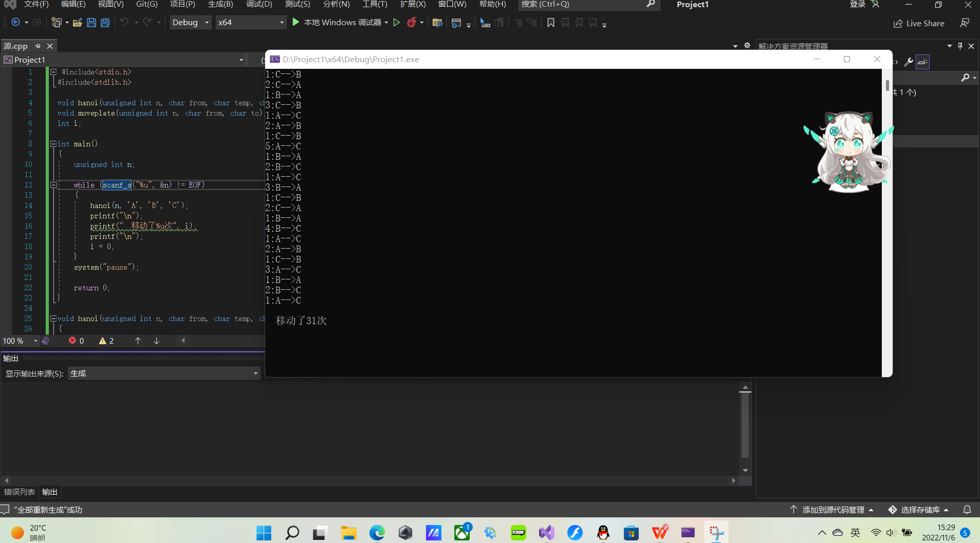Click the search magnifier in solution explorer
The image size is (980, 543).
pos(965,78)
